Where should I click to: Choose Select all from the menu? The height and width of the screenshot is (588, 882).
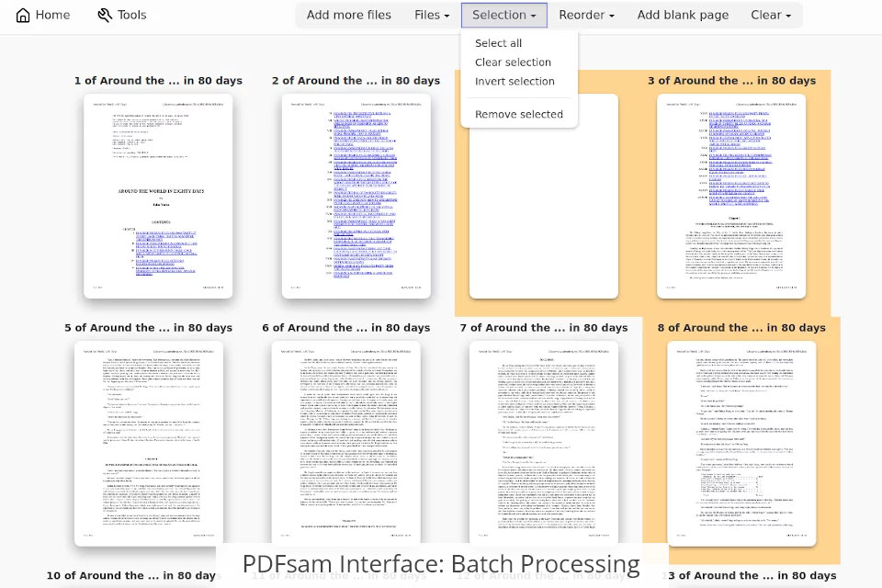tap(498, 43)
